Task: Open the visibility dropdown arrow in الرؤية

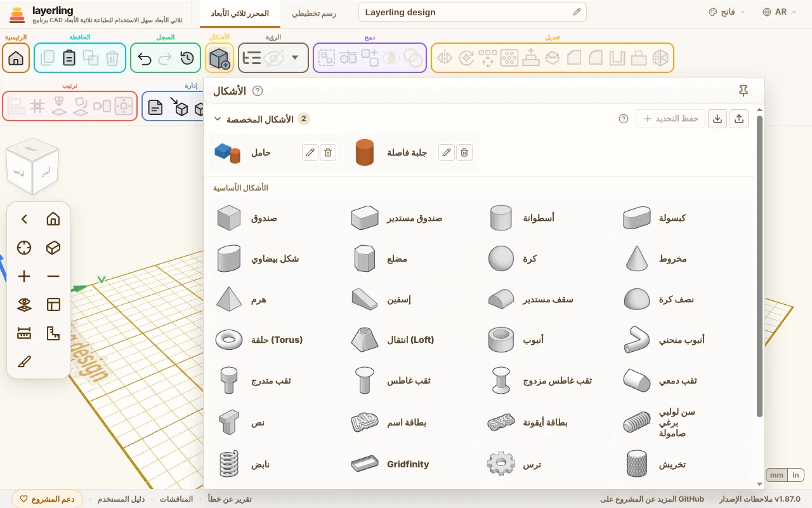Action: [294, 58]
